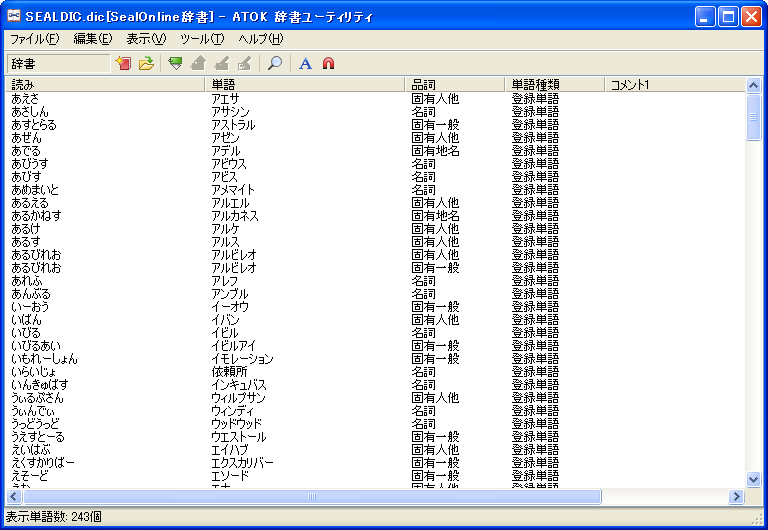The height and width of the screenshot is (530, 768).
Task: Select the row reading あびす
Action: (26, 177)
